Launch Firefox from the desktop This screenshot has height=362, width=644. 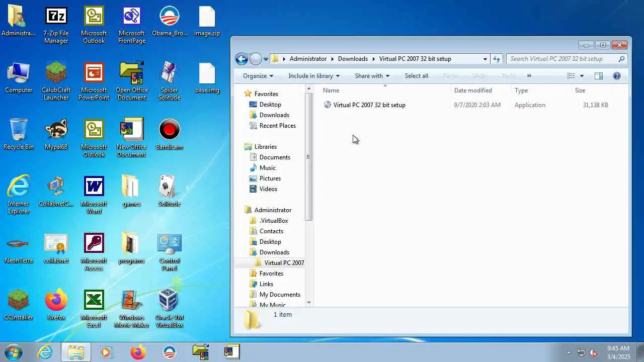tap(56, 305)
